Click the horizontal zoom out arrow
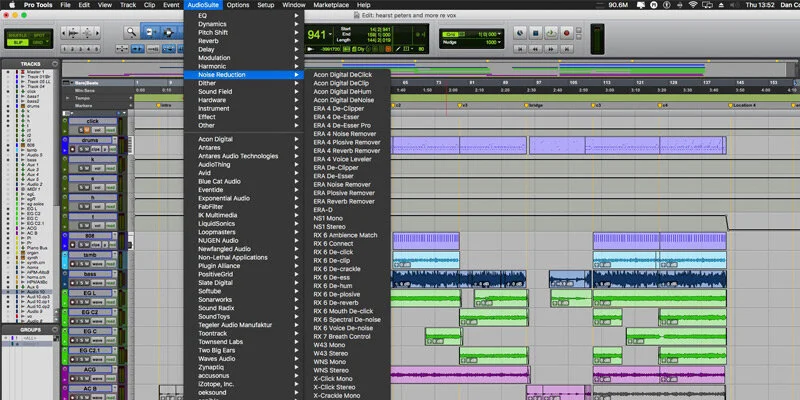 coord(63,33)
